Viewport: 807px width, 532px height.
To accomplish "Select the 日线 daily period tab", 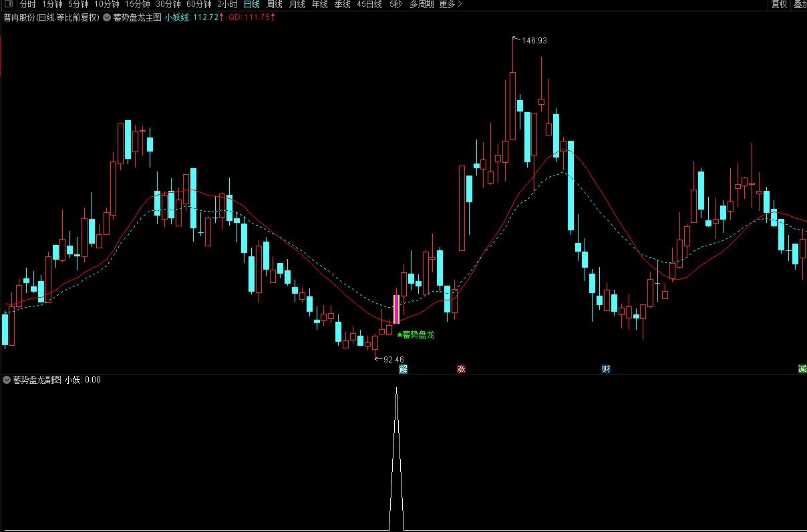I will pyautogui.click(x=252, y=4).
